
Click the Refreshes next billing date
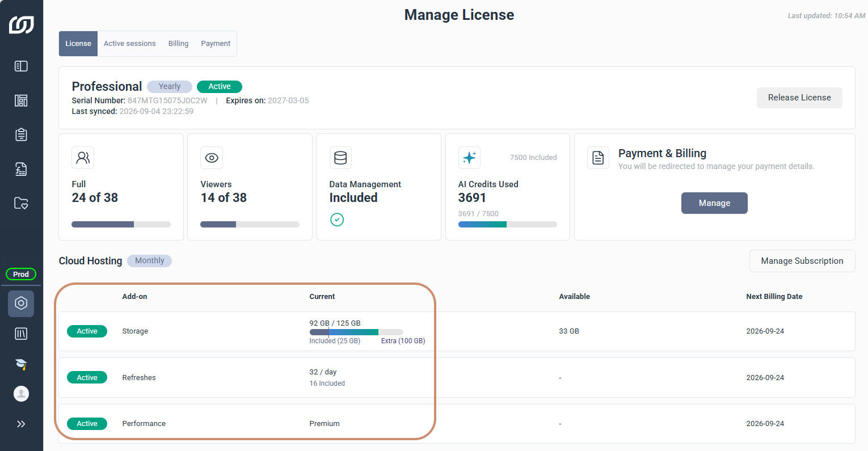coord(765,378)
